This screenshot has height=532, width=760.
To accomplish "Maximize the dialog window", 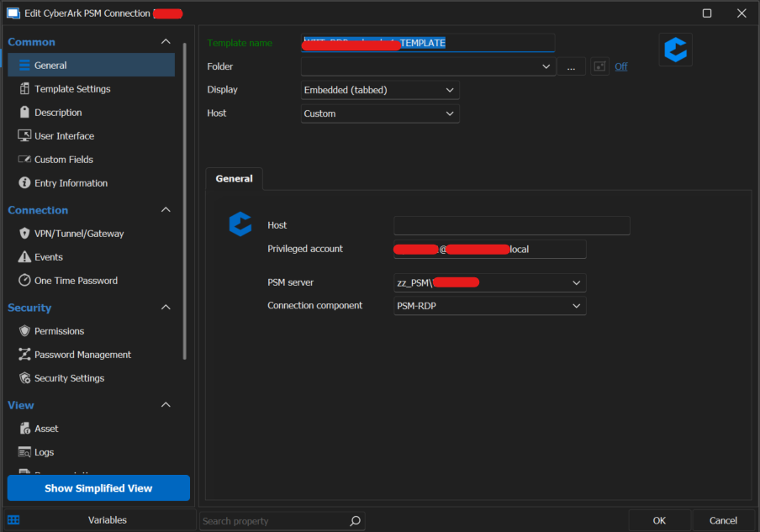I will pyautogui.click(x=707, y=13).
